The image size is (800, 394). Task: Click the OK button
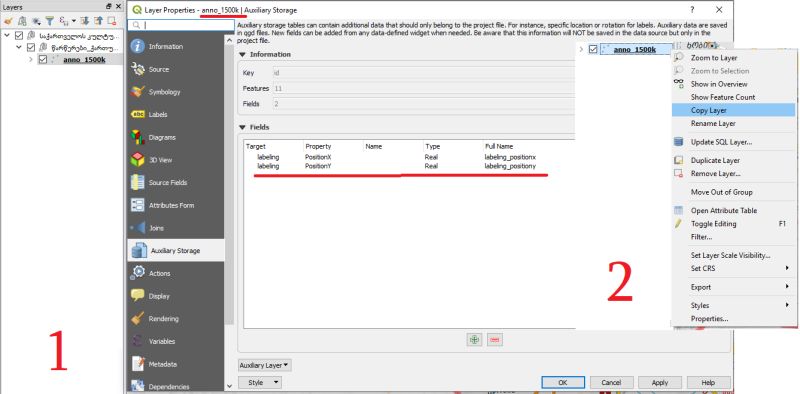(563, 382)
